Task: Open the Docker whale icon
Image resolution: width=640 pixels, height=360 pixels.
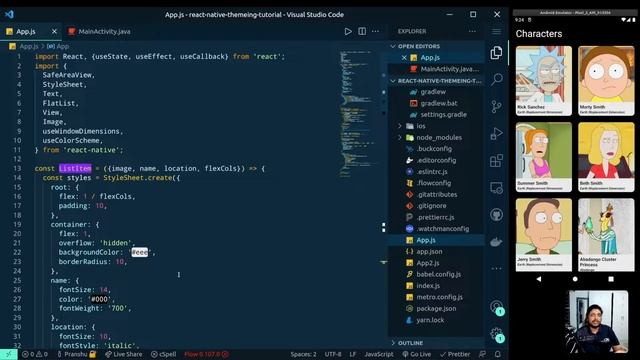Action: click(496, 242)
